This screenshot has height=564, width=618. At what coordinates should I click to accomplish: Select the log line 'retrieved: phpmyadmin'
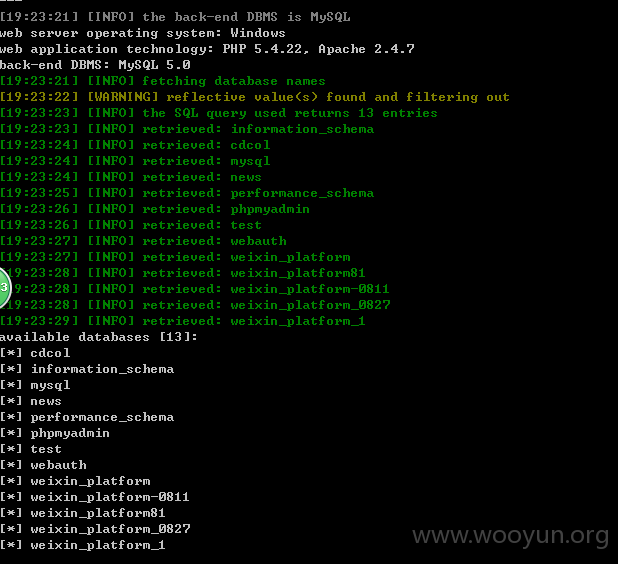pyautogui.click(x=155, y=209)
